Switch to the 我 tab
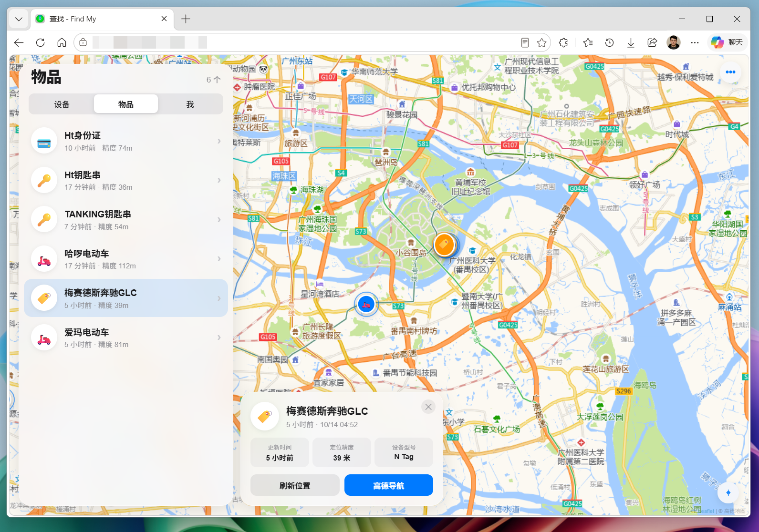 (190, 104)
